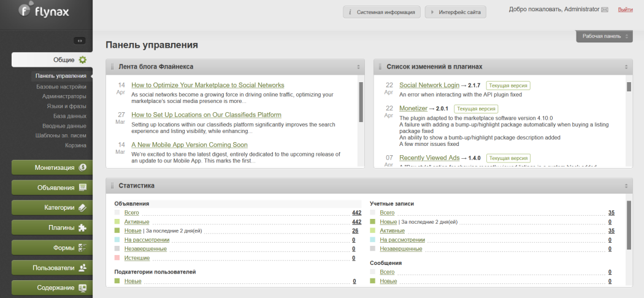Collapse the Статистика block
Image resolution: width=644 pixels, height=298 pixels.
626,186
